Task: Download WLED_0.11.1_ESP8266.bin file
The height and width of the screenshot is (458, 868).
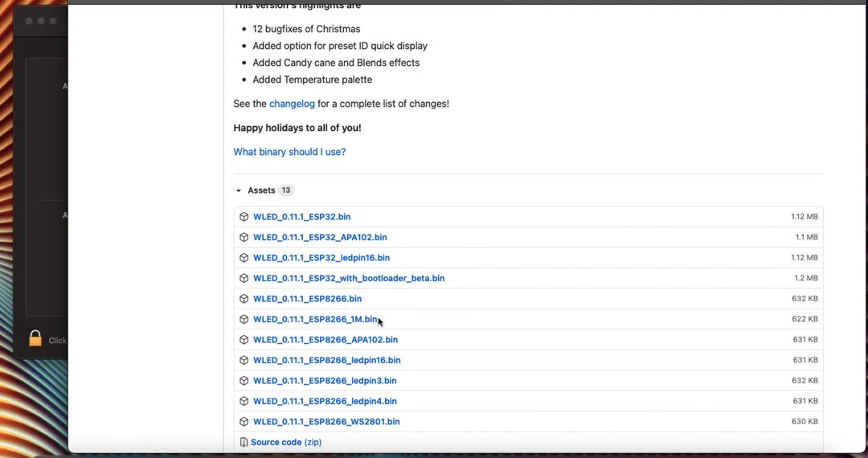Action: 307,299
